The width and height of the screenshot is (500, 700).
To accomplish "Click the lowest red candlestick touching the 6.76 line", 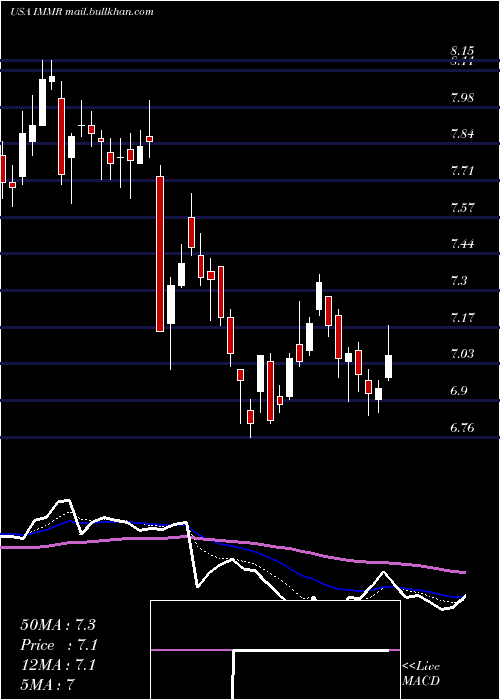I will (x=250, y=417).
